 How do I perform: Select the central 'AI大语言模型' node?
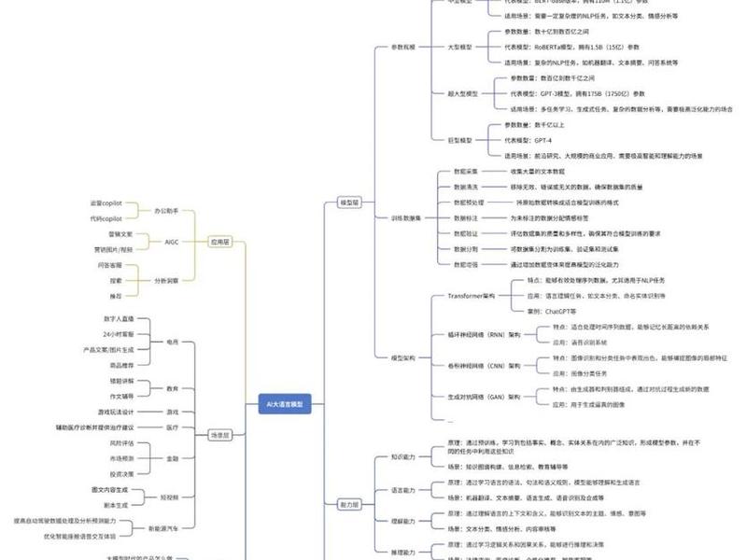click(x=285, y=404)
